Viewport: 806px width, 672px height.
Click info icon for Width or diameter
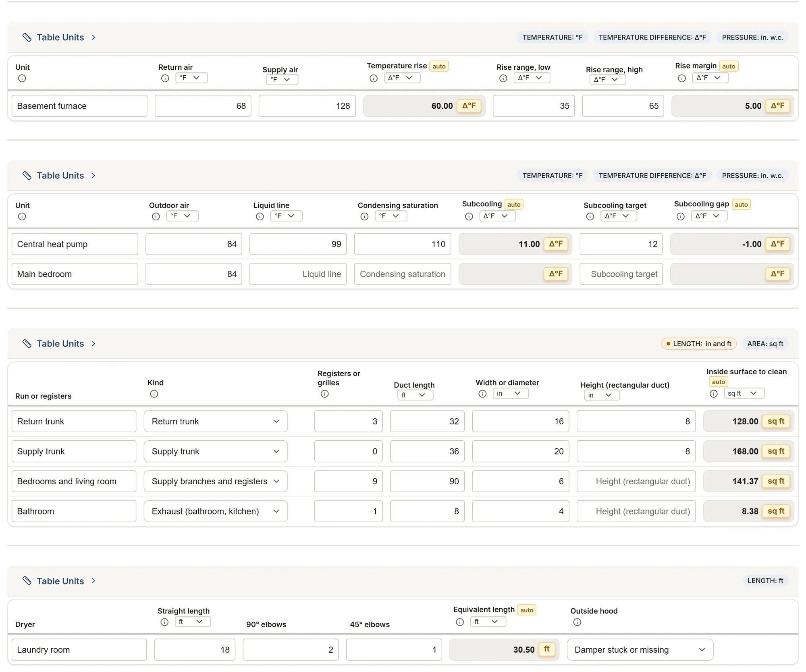click(482, 394)
